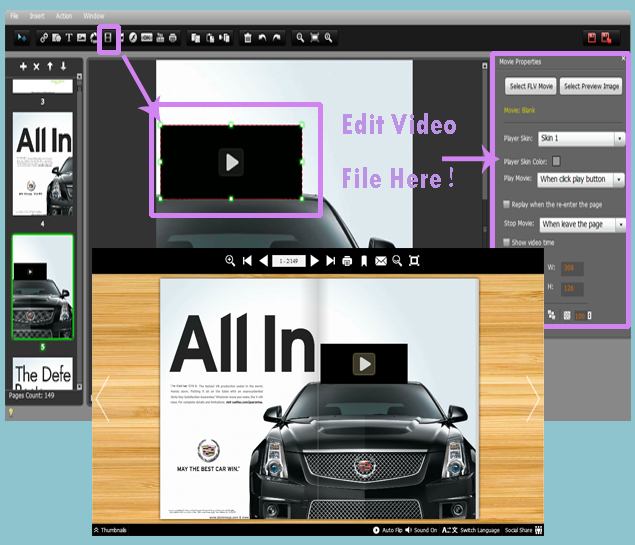635x545 pixels.
Task: Click the Select FLV Movie button
Action: 531,86
